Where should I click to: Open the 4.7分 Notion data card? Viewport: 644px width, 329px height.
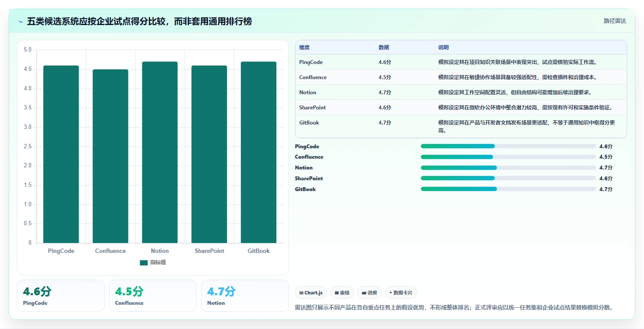coord(245,296)
